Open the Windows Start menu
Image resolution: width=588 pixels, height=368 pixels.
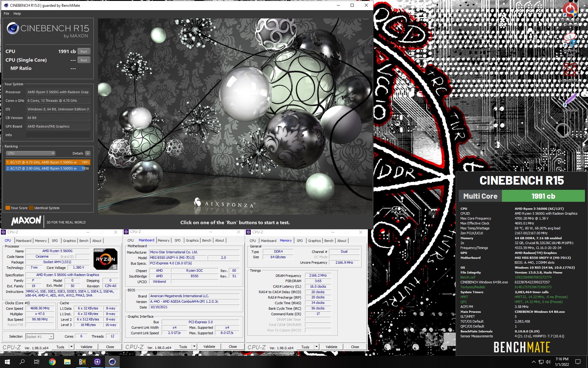(7, 362)
